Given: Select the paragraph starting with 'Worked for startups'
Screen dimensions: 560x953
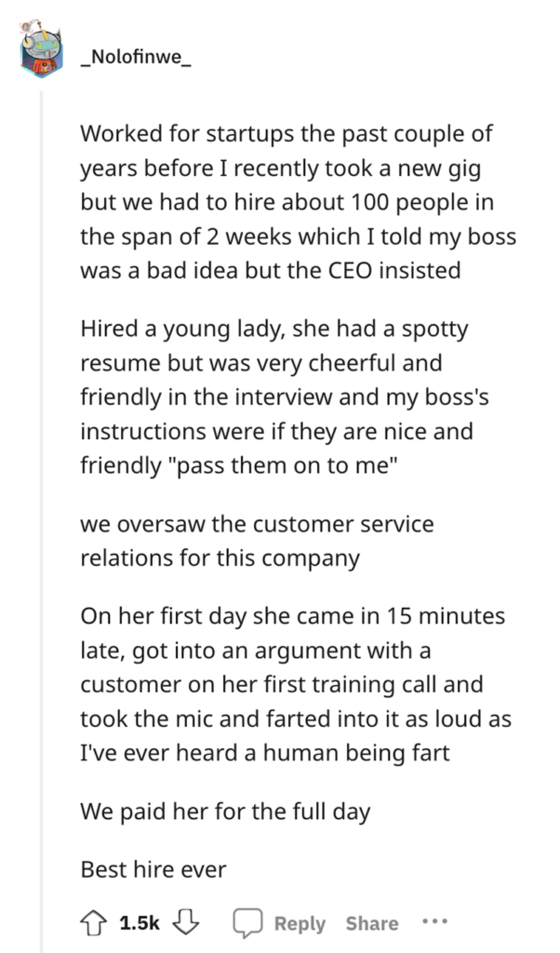Looking at the screenshot, I should [279, 202].
